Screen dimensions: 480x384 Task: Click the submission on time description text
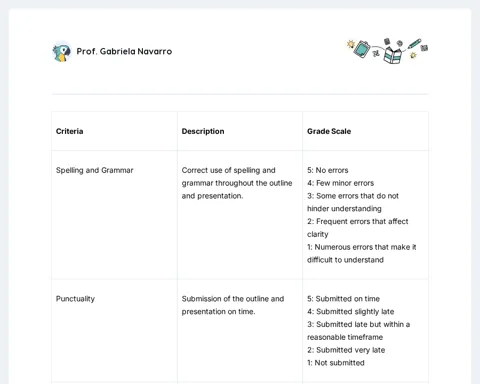[233, 305]
